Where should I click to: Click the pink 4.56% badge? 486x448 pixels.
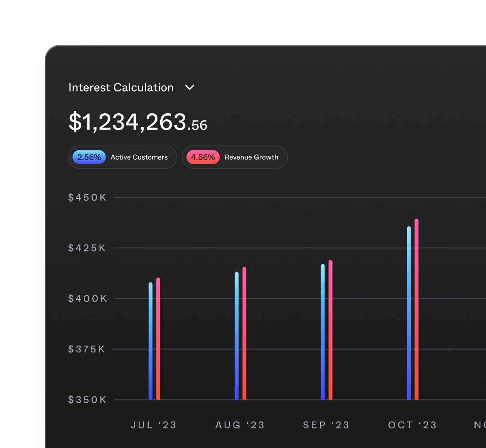coord(203,157)
